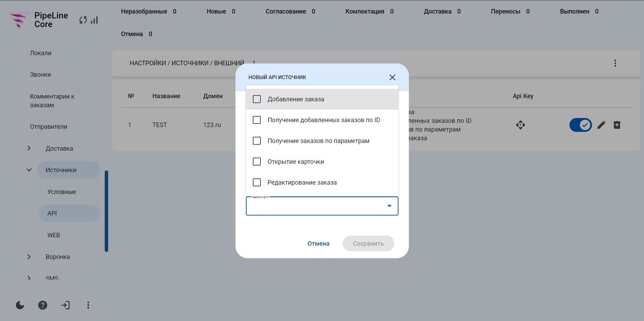This screenshot has width=644, height=321.
Task: Close the new API source dialog
Action: [x=392, y=77]
